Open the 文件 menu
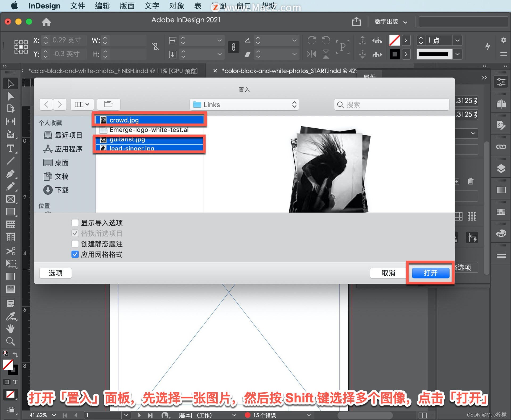The width and height of the screenshot is (511, 420). coord(77,6)
